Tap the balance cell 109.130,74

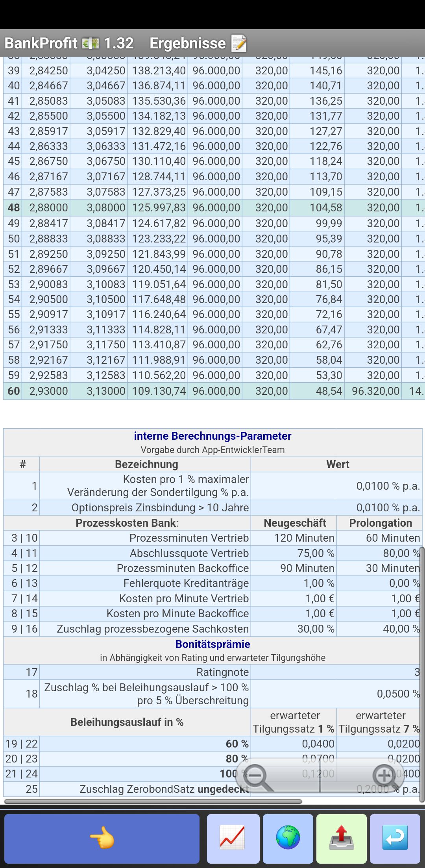[x=159, y=391]
